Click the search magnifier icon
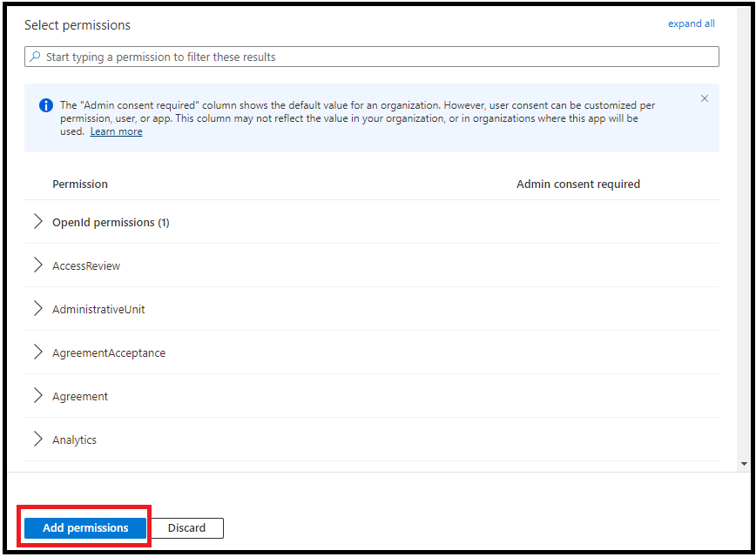The height and width of the screenshot is (557, 756). click(x=35, y=56)
